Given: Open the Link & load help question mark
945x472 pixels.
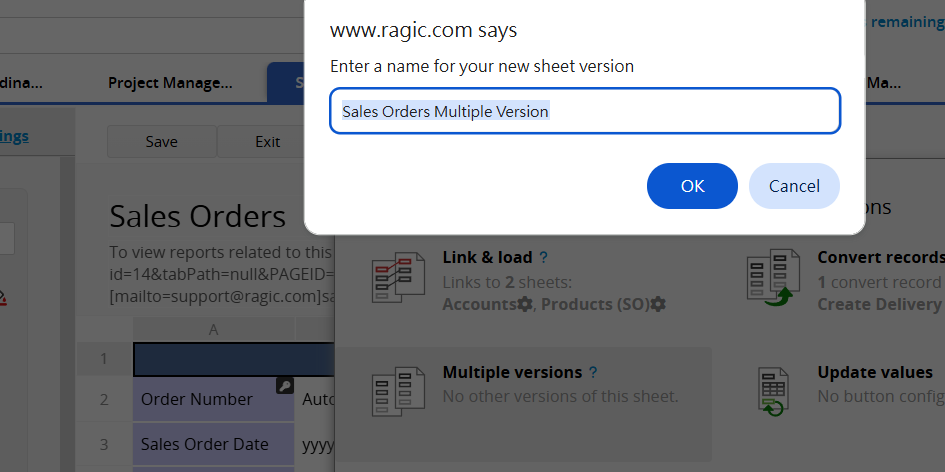Looking at the screenshot, I should pyautogui.click(x=543, y=257).
